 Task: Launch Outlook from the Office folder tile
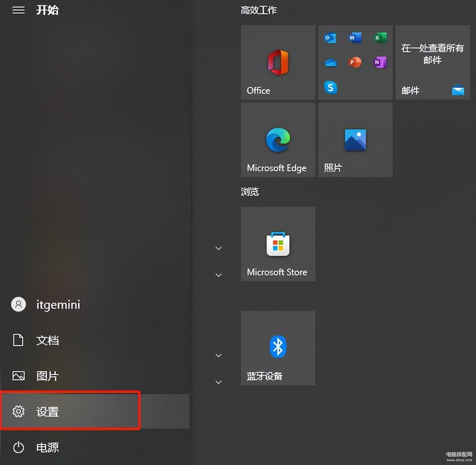[x=330, y=38]
